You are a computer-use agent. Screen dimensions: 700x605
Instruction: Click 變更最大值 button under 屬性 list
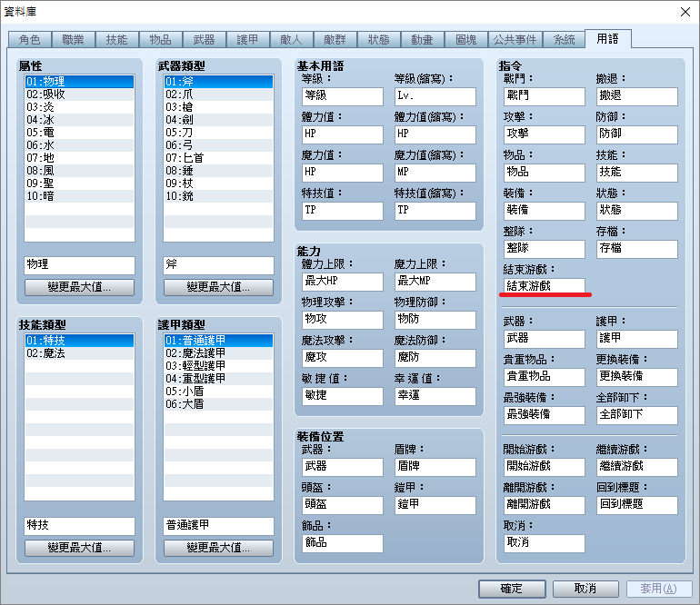click(x=79, y=287)
